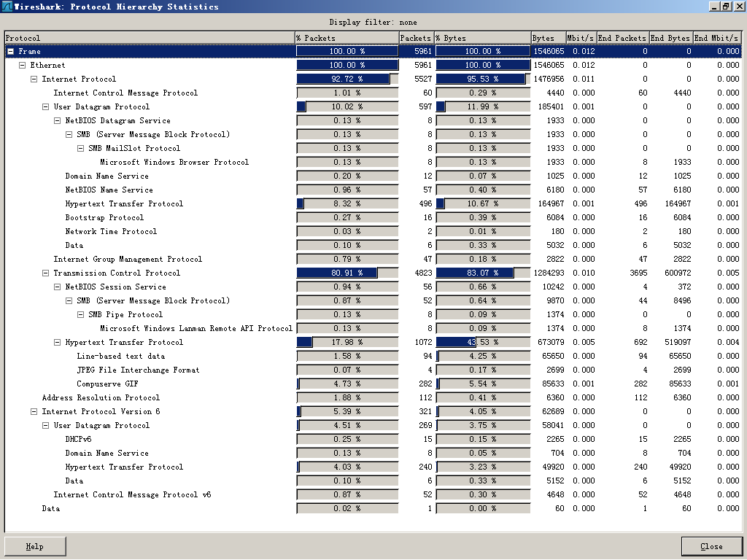Select the Ethernet row
The image size is (747, 560).
click(x=373, y=65)
